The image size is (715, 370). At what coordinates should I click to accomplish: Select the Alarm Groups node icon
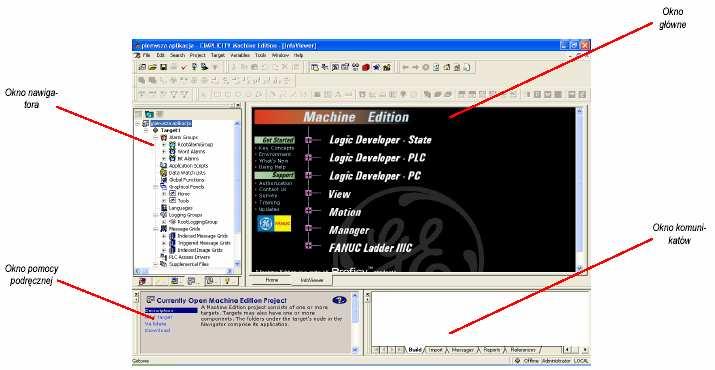(x=164, y=137)
